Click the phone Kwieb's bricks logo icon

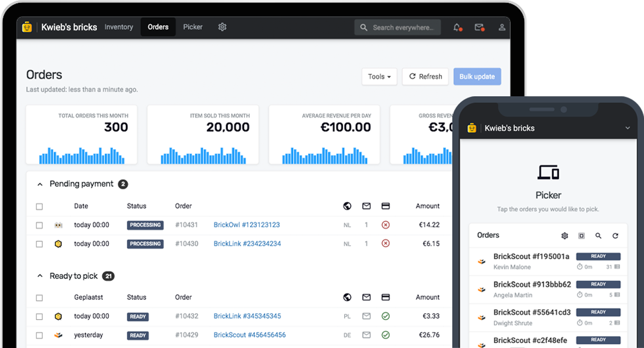coord(472,128)
